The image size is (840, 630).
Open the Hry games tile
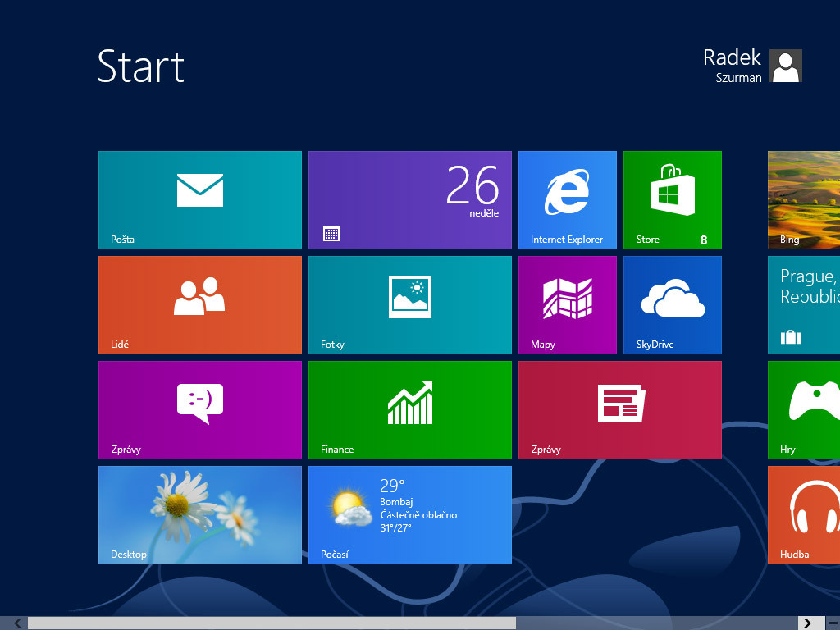pyautogui.click(x=804, y=410)
